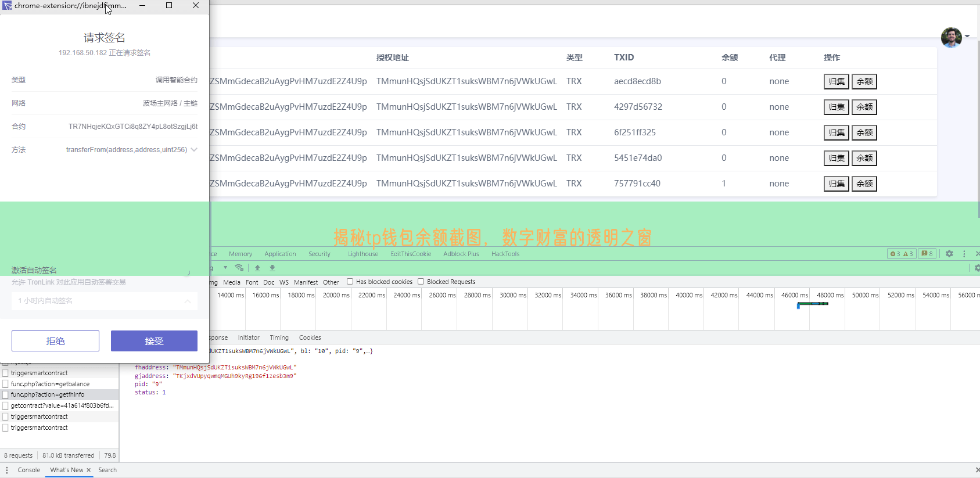Select file icon of func.php?action=getfhinfo request

5,394
